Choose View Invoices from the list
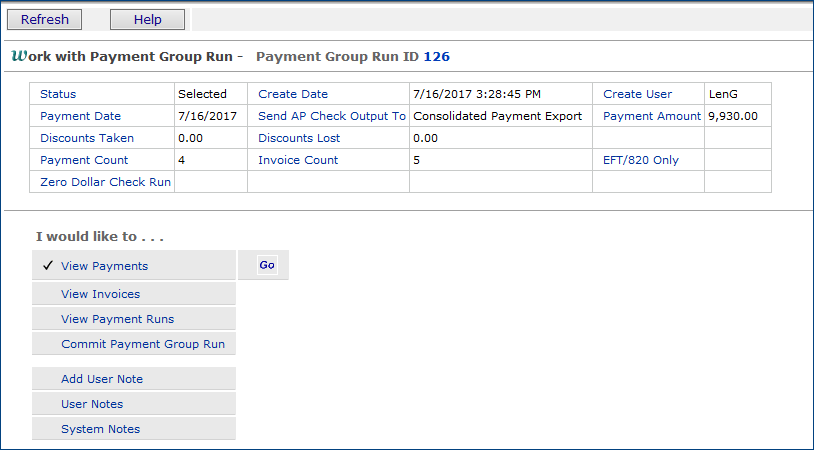This screenshot has width=814, height=450. point(100,294)
